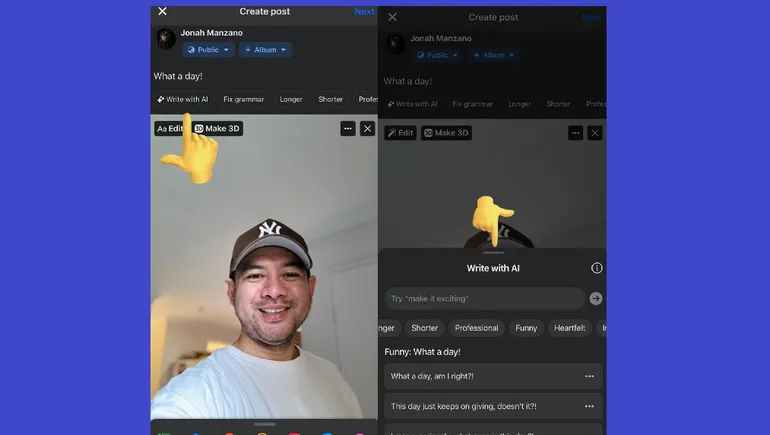
Task: Submit prompt with the arrow send icon
Action: [x=596, y=299]
